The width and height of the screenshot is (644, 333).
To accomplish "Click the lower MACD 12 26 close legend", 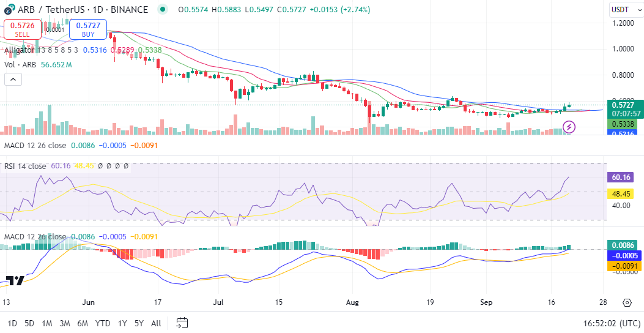I will pyautogui.click(x=35, y=237).
